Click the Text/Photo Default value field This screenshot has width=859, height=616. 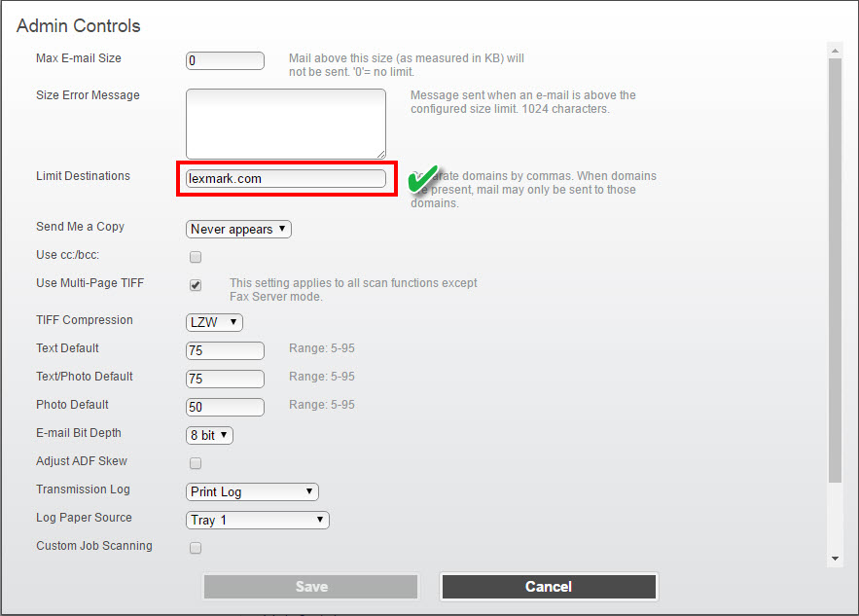point(225,379)
